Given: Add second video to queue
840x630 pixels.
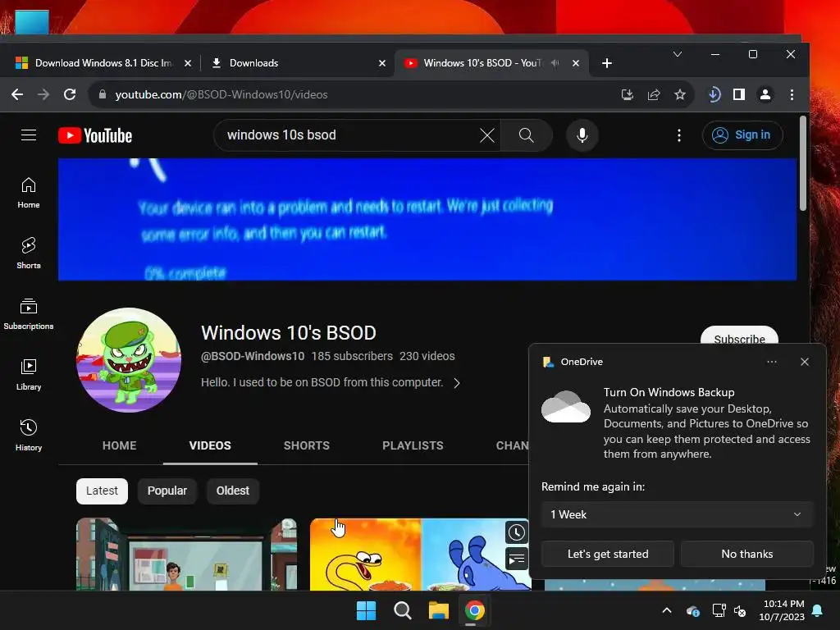Looking at the screenshot, I should click(x=517, y=559).
